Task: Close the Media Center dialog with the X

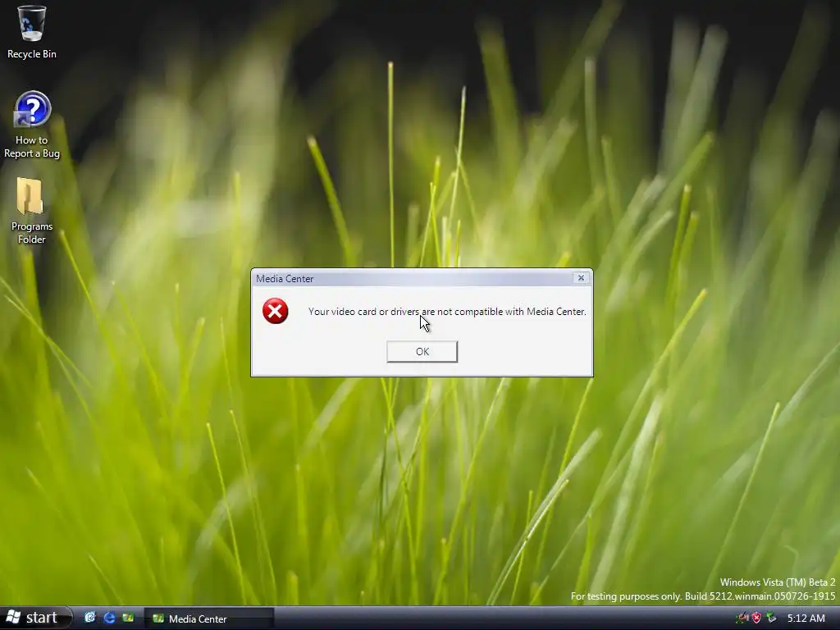Action: click(581, 277)
